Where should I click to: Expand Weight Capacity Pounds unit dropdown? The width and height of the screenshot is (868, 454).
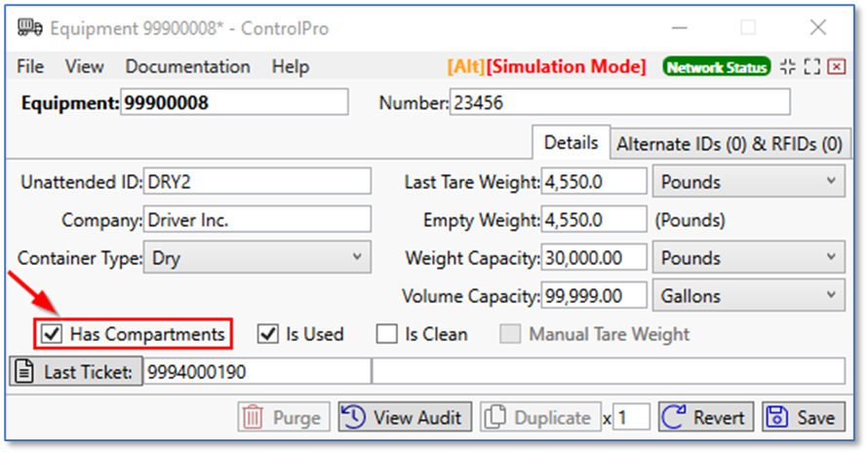(749, 258)
